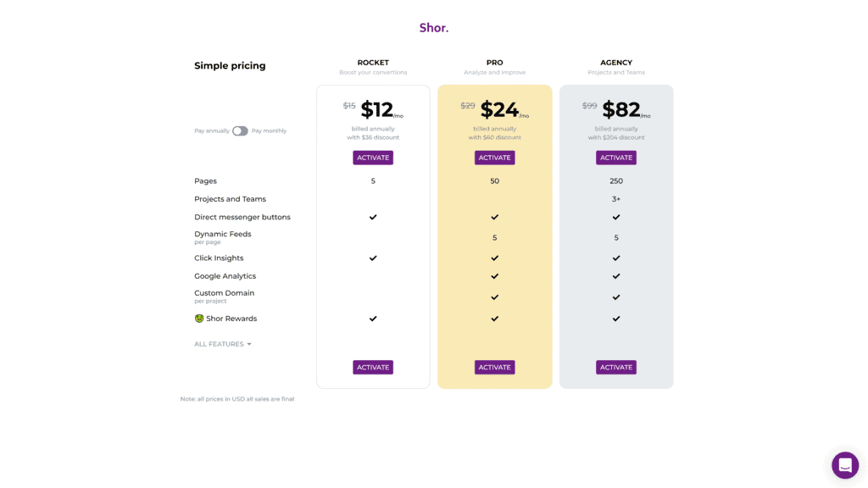This screenshot has width=868, height=488.
Task: Click the $82 Agency price
Action: click(x=621, y=109)
